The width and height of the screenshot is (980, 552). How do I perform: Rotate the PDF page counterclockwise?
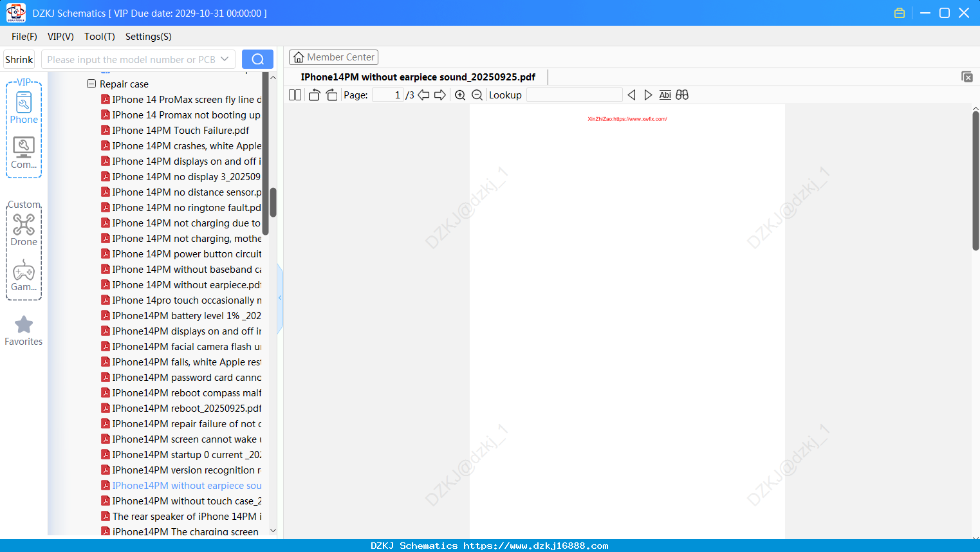(314, 95)
